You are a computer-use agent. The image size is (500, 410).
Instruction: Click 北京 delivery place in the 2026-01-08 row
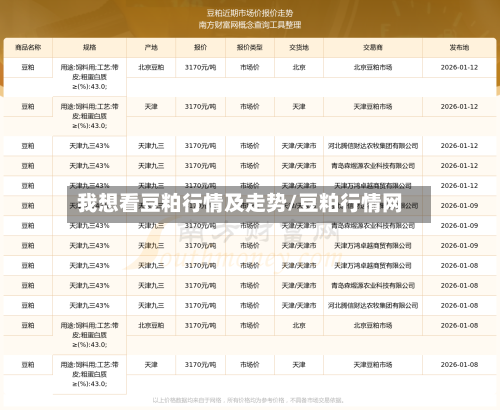[299, 326]
